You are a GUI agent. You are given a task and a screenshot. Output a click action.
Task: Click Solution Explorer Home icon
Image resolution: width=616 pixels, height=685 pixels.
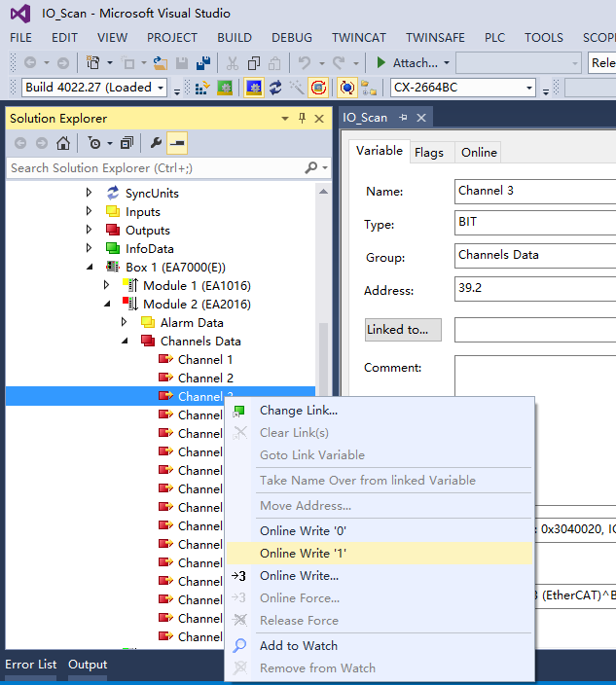[x=63, y=143]
